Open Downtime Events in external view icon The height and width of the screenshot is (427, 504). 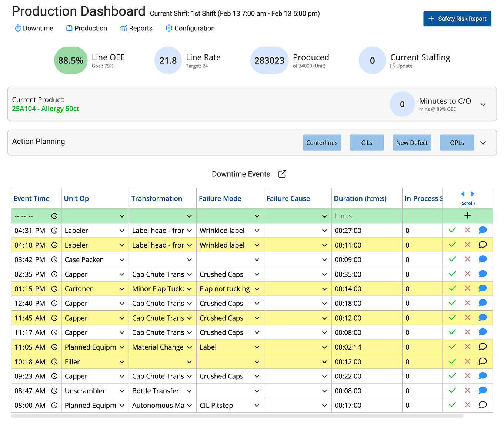pyautogui.click(x=282, y=174)
